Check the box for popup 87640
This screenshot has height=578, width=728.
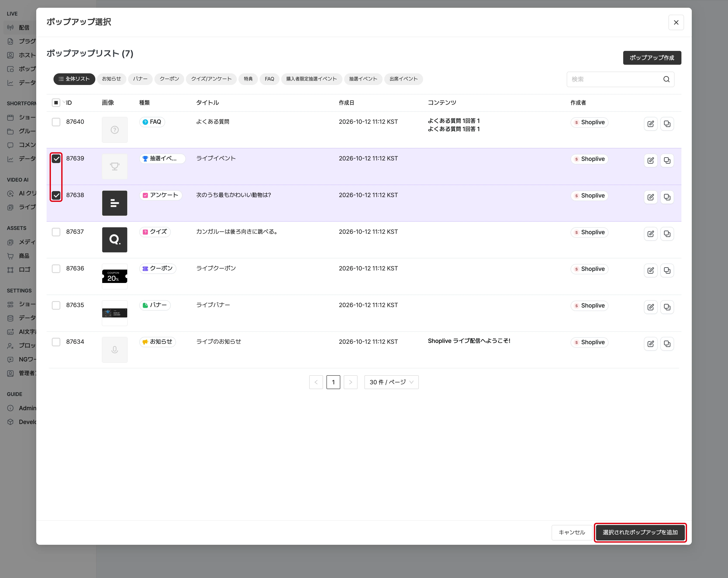[56, 122]
